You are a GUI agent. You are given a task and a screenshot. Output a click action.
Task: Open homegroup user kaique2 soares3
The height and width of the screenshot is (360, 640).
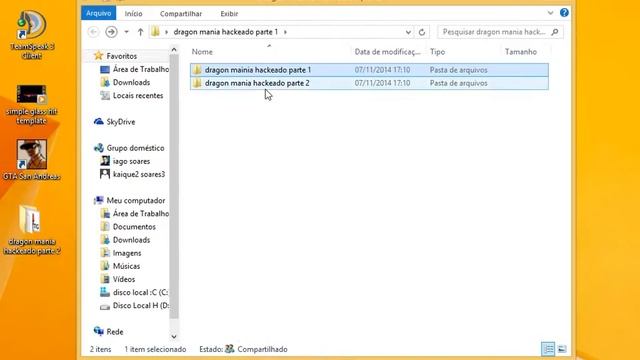[139, 174]
